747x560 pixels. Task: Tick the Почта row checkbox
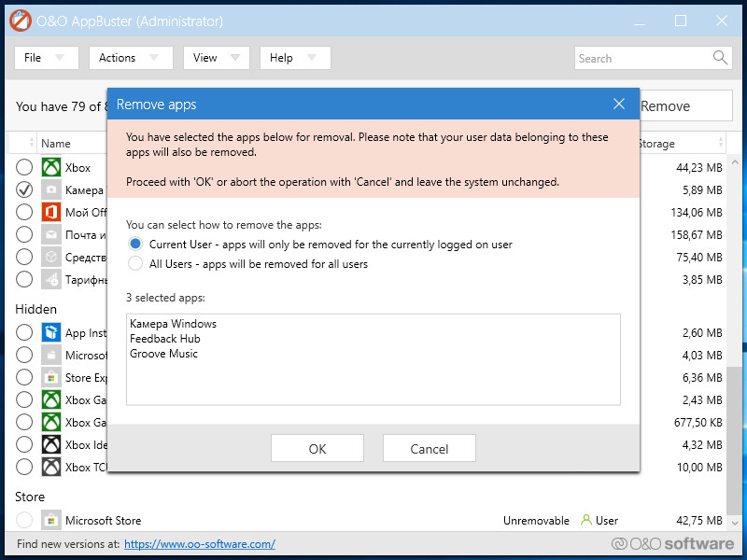24,234
